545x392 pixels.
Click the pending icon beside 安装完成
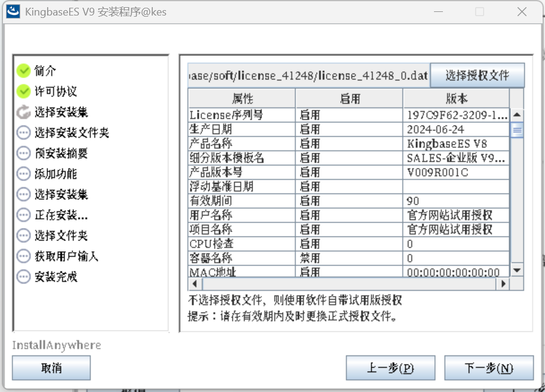24,277
